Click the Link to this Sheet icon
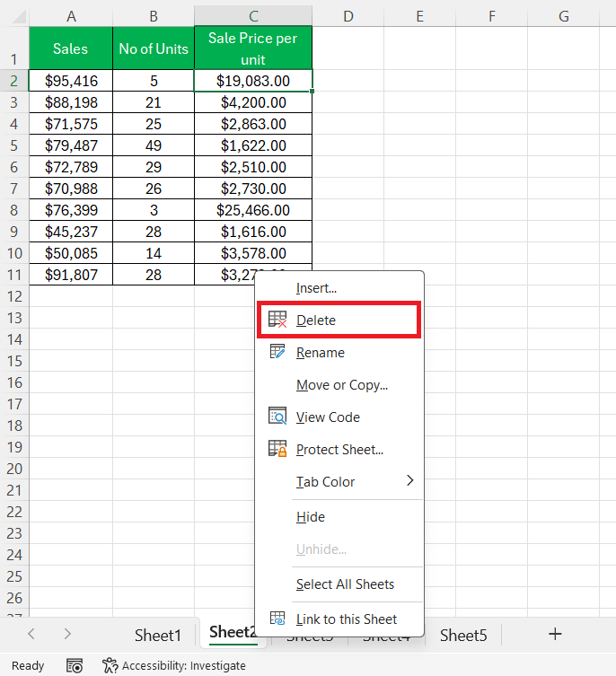The height and width of the screenshot is (676, 616). point(277,619)
